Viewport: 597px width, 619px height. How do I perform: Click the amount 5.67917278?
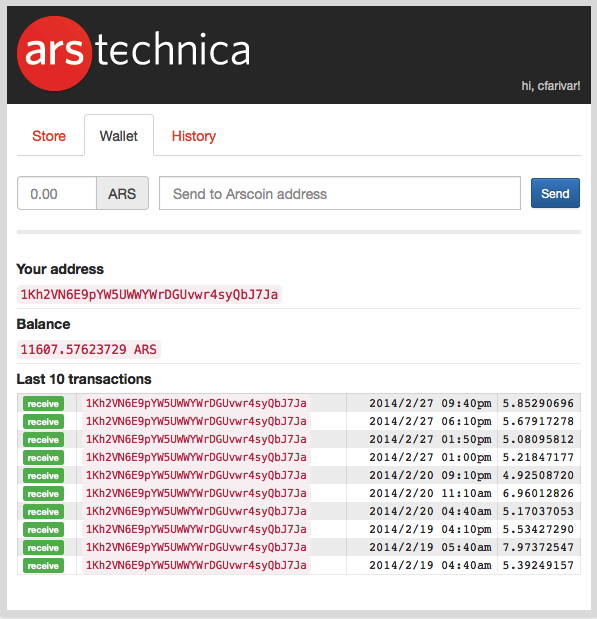click(x=538, y=421)
